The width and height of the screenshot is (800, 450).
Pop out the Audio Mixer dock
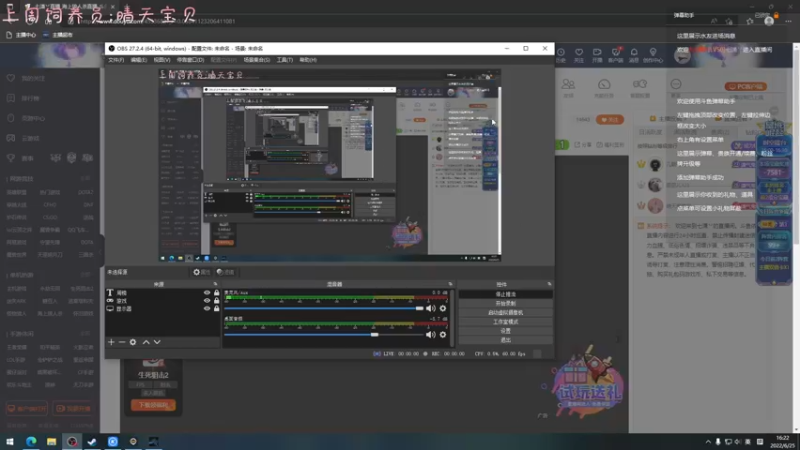[450, 284]
